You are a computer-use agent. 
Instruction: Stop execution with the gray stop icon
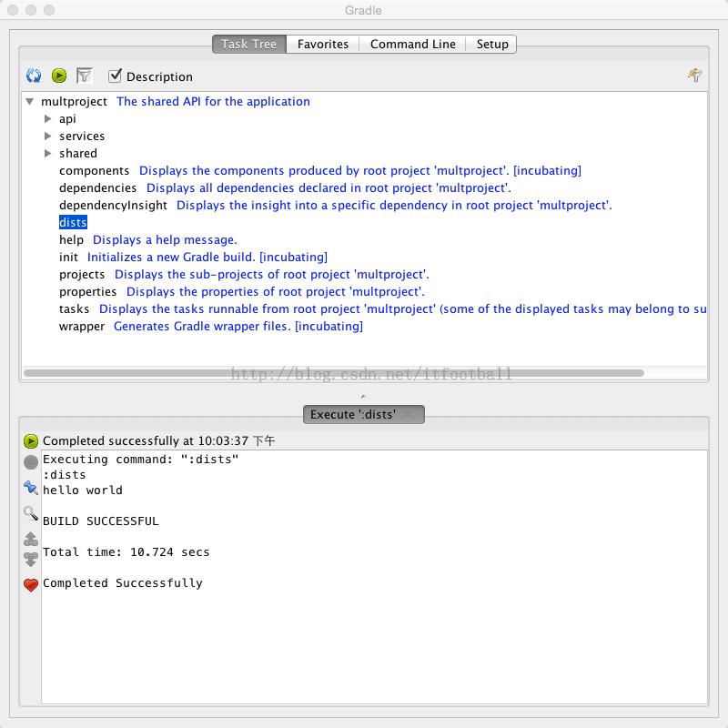(x=31, y=462)
